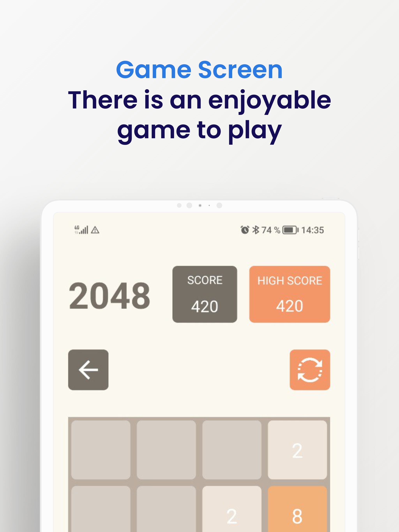Tap the 2048 game title label
The image size is (399, 532).
point(101,293)
